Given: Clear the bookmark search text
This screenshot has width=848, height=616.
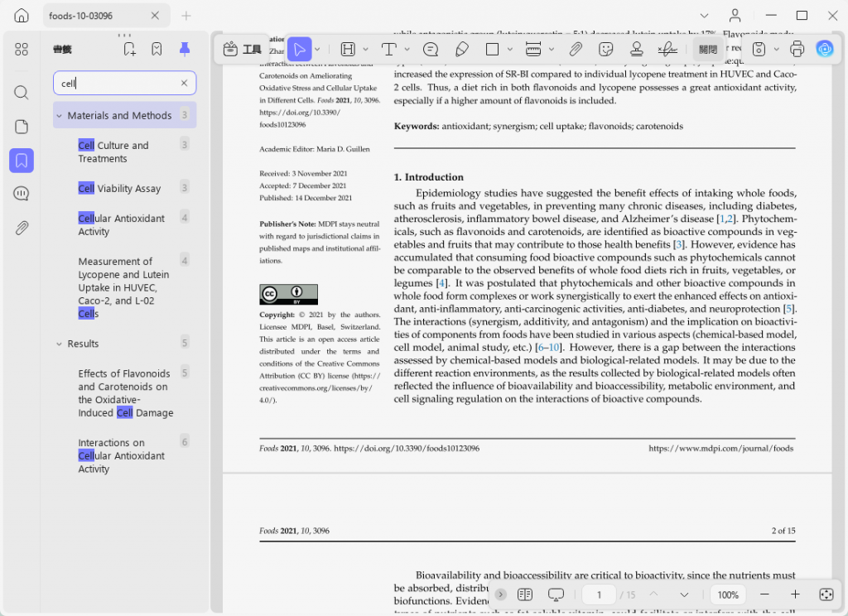Looking at the screenshot, I should click(x=184, y=83).
